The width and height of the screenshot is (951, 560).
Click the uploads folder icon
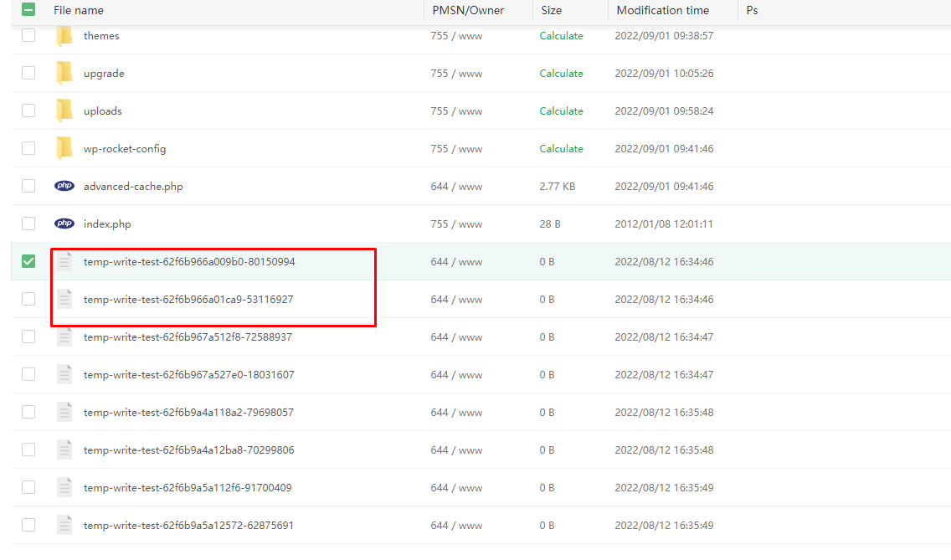pos(64,110)
